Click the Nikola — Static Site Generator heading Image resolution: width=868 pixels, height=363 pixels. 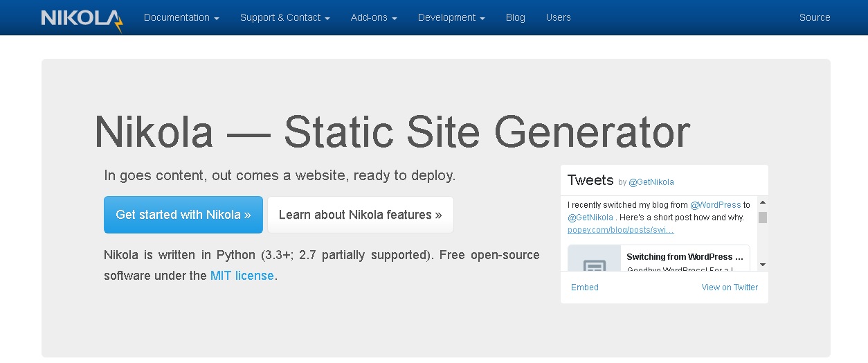pos(392,132)
